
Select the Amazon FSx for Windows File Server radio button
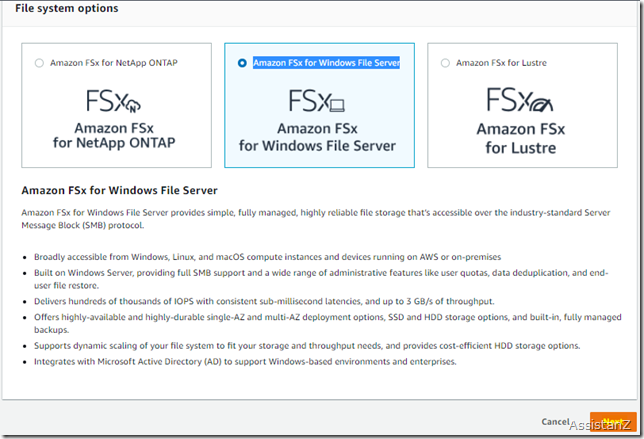pyautogui.click(x=242, y=63)
